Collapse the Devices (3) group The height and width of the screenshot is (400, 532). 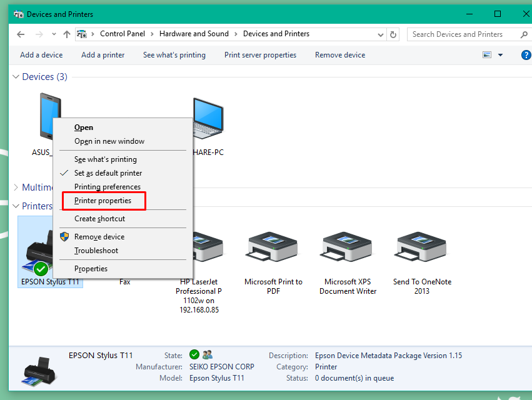point(16,77)
